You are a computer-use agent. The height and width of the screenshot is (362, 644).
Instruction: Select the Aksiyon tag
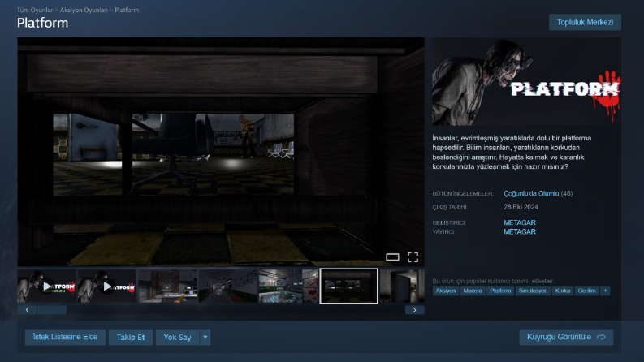(x=446, y=291)
